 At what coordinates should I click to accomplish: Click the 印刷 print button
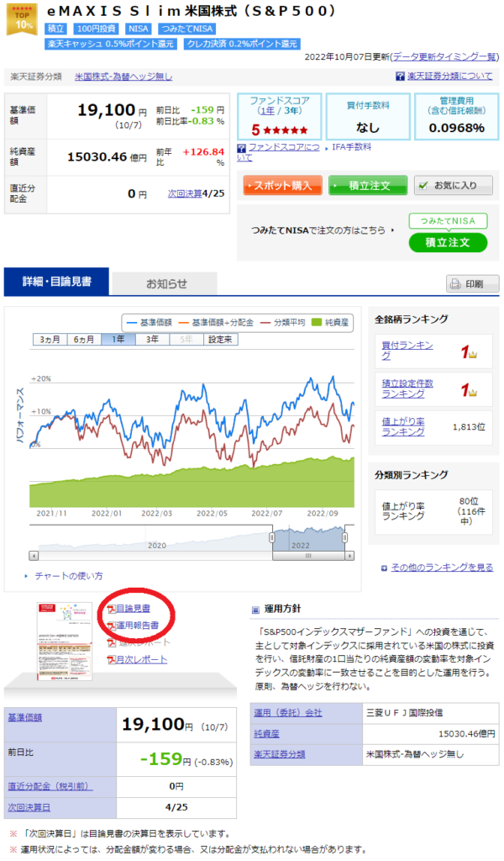pos(473,284)
